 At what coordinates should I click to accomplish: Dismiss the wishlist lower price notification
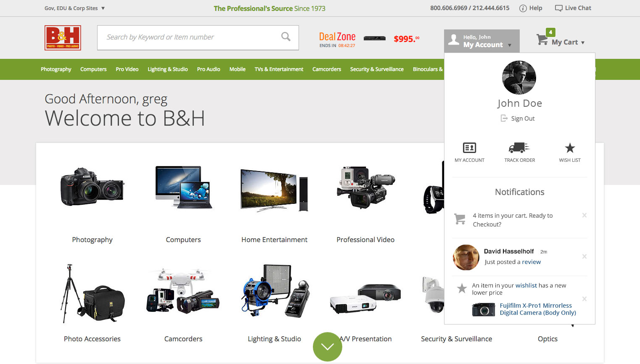(x=584, y=299)
